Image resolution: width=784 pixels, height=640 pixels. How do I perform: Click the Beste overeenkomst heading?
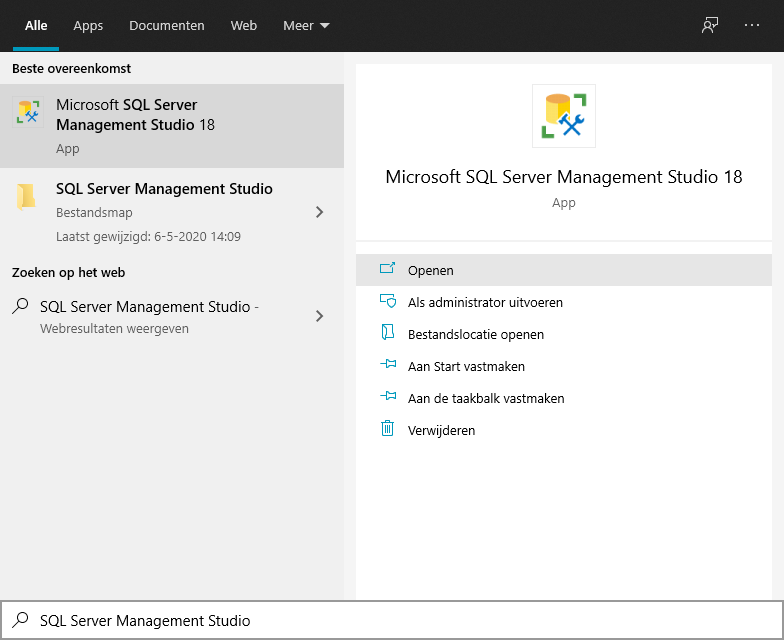tap(72, 68)
